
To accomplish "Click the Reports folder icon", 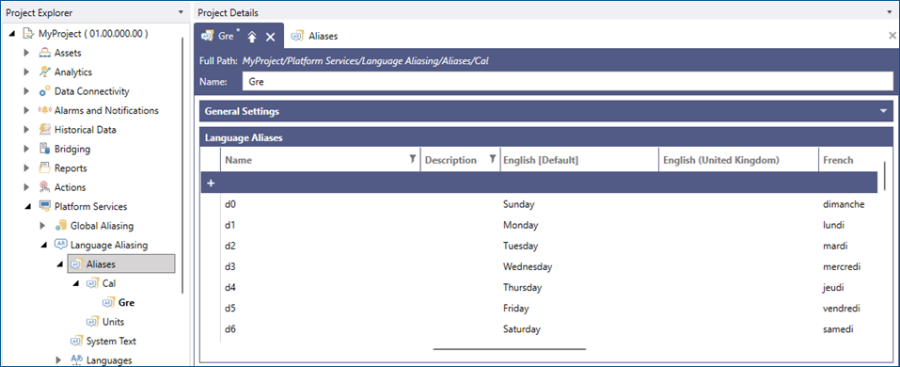I will [x=44, y=168].
